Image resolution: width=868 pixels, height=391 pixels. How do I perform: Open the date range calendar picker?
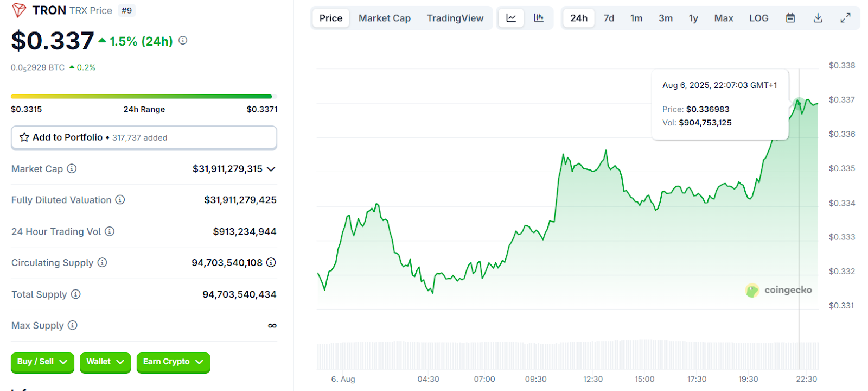coord(790,18)
